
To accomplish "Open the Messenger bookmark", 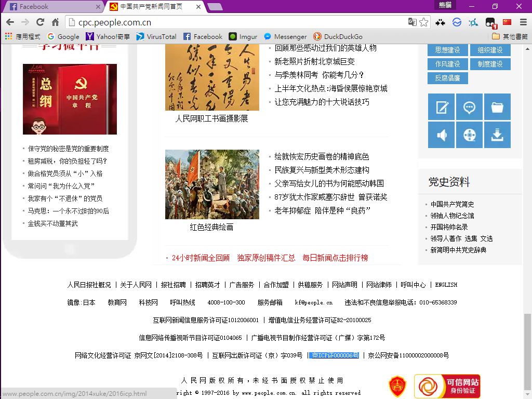I will coord(285,36).
